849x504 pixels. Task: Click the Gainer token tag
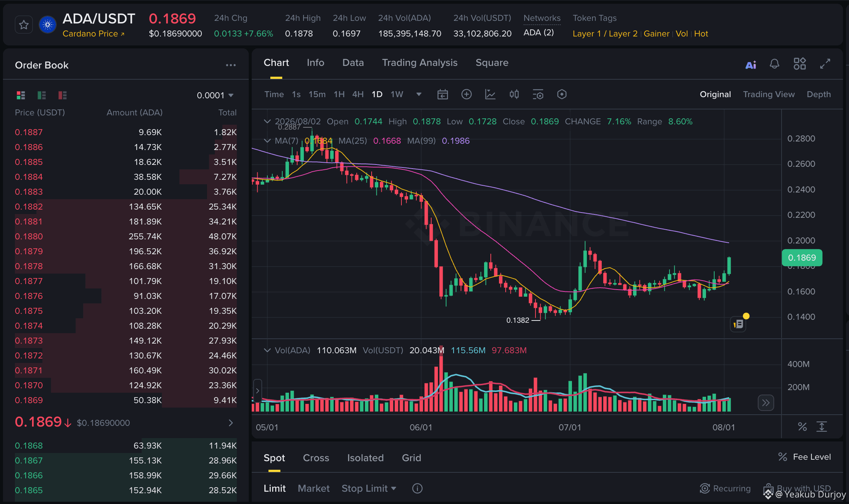pyautogui.click(x=656, y=34)
